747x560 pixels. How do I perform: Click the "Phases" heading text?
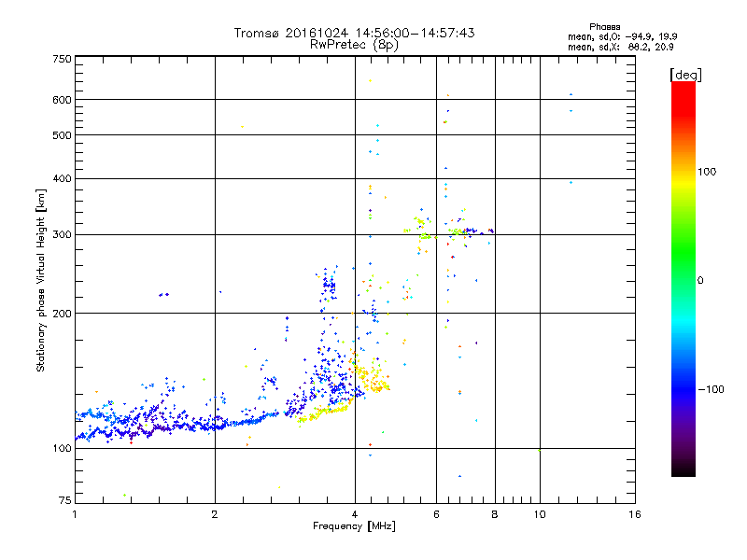pos(604,27)
